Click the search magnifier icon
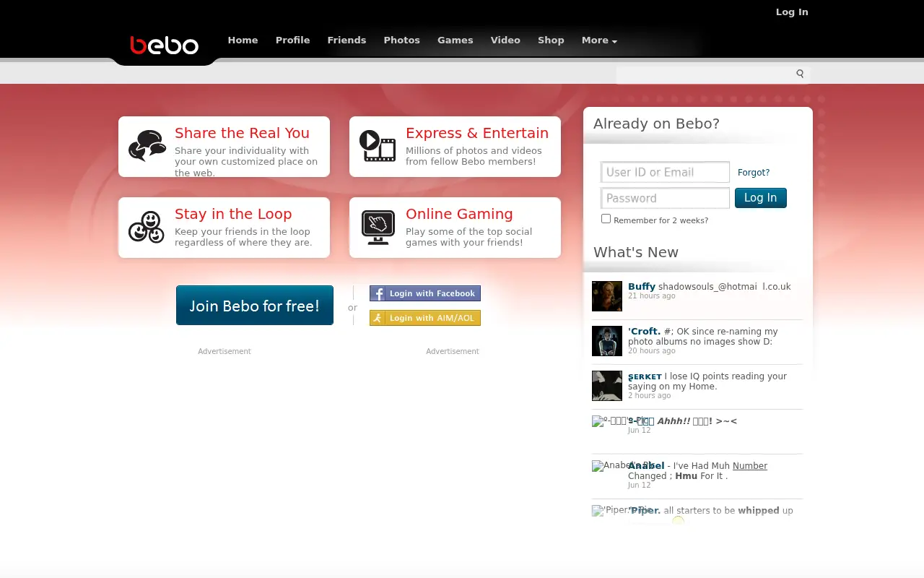The width and height of the screenshot is (924, 578). (x=800, y=74)
